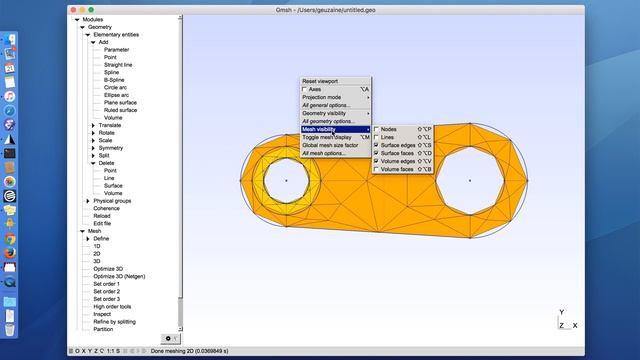Click the Done meshing 2D status message

[x=189, y=351]
